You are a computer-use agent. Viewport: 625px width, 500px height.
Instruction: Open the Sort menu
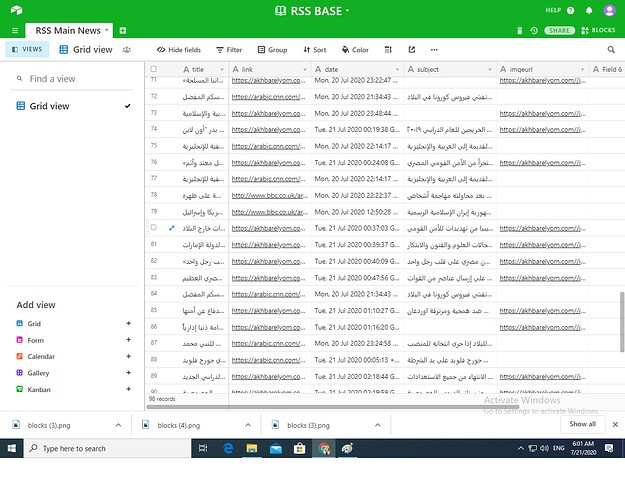pyautogui.click(x=315, y=49)
